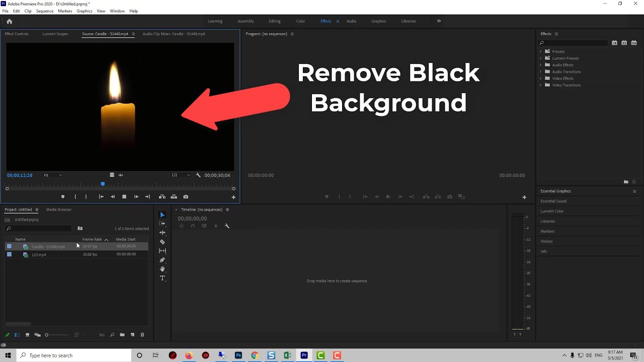Image resolution: width=644 pixels, height=362 pixels.
Task: Open Source monitor button editor plus icon
Action: pos(233,197)
